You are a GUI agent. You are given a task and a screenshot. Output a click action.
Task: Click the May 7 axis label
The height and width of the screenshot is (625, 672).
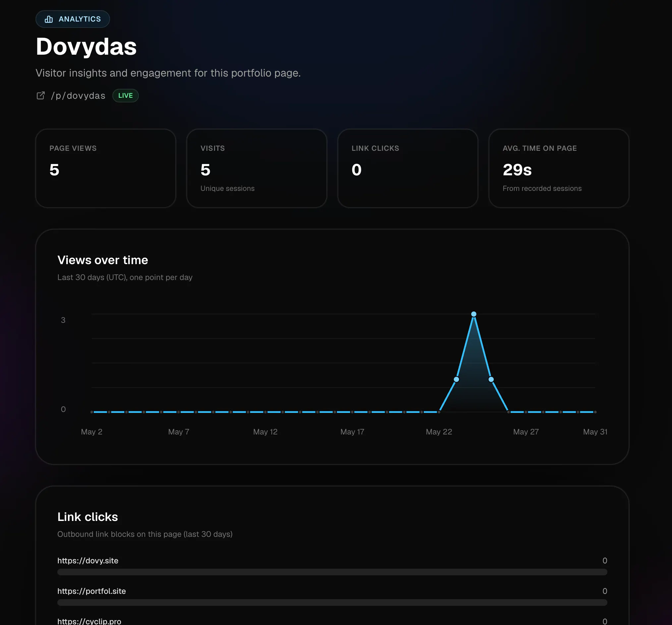(x=179, y=432)
